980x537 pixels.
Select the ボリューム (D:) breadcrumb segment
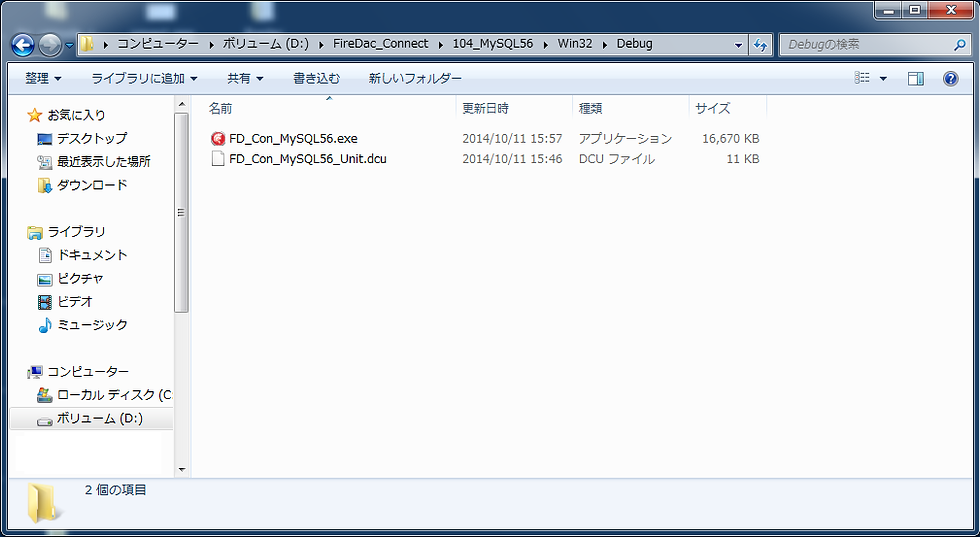266,44
